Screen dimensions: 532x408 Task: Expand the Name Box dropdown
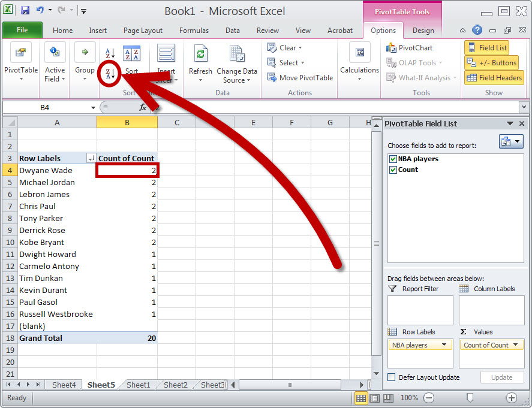point(93,108)
